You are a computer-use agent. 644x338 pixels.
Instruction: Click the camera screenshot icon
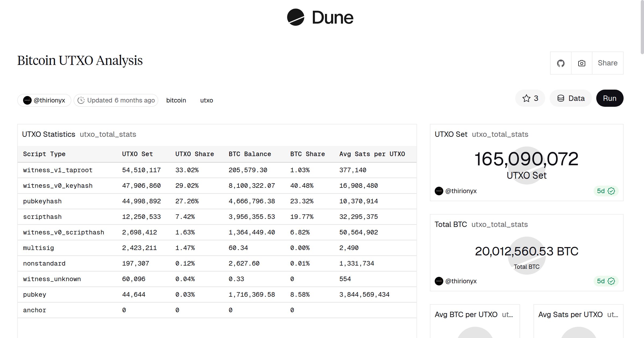click(581, 63)
